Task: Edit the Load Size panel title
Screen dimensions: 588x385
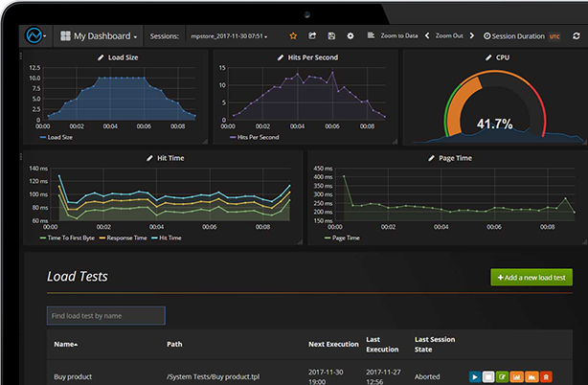Action: tap(101, 57)
